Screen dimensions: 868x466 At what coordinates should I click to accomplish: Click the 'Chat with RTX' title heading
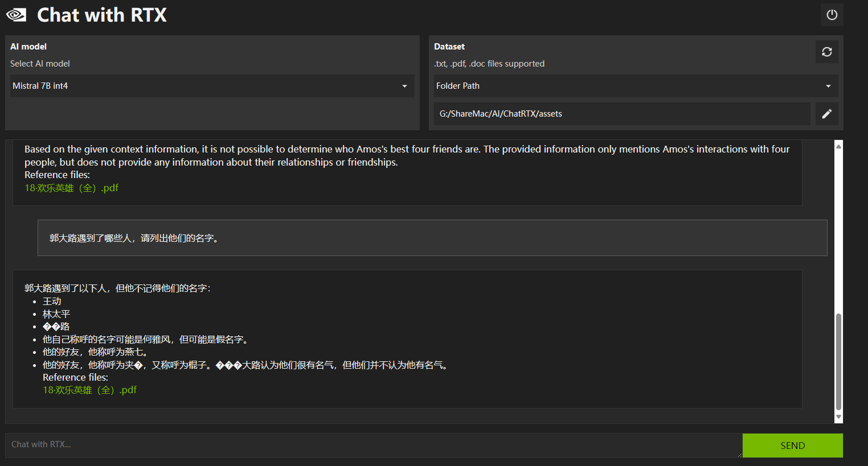coord(102,15)
